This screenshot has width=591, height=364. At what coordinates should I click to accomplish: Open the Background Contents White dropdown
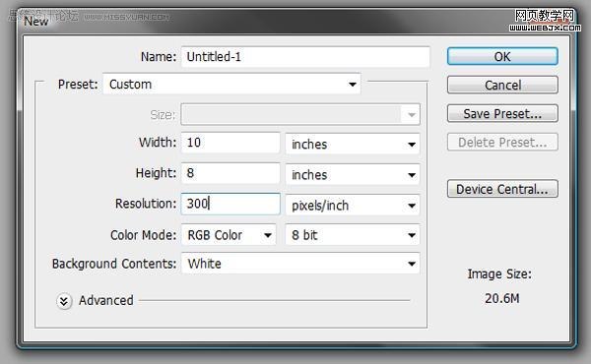[300, 264]
